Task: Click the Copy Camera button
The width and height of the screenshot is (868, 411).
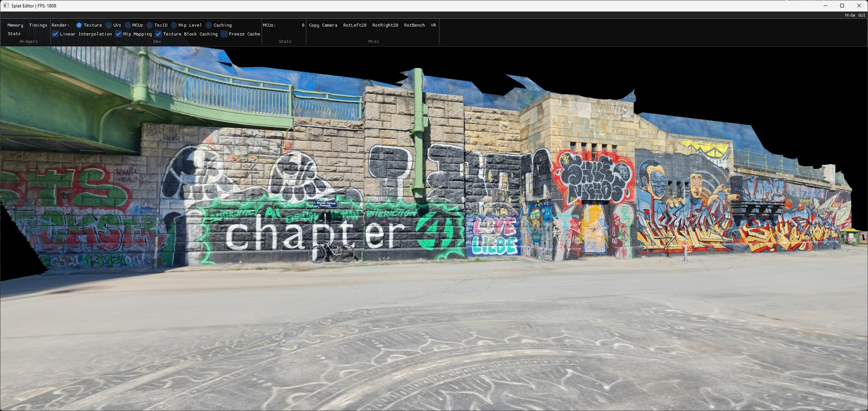Action: (x=323, y=25)
